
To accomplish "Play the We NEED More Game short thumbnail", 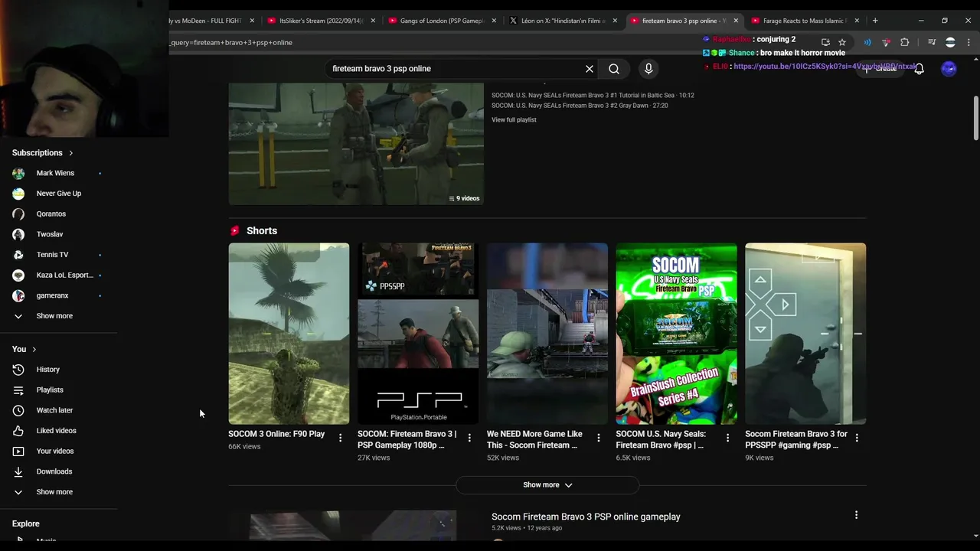I will coord(547,334).
